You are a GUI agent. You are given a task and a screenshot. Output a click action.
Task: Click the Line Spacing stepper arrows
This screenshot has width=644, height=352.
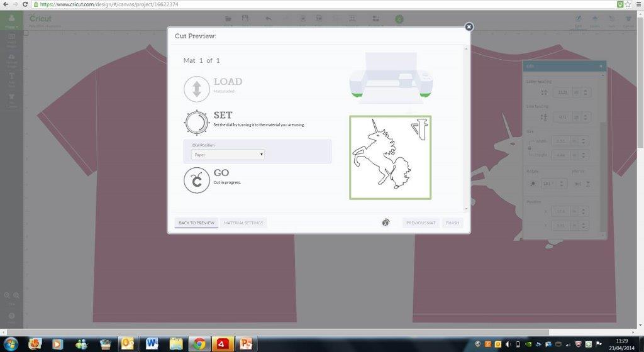pos(586,117)
